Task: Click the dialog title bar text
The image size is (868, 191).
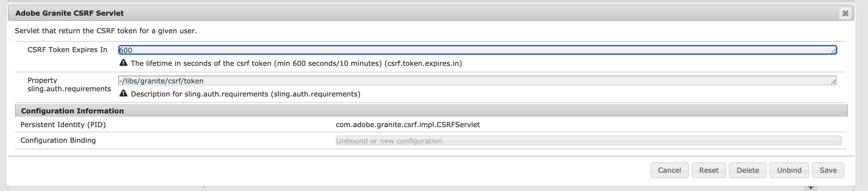Action: [x=70, y=13]
